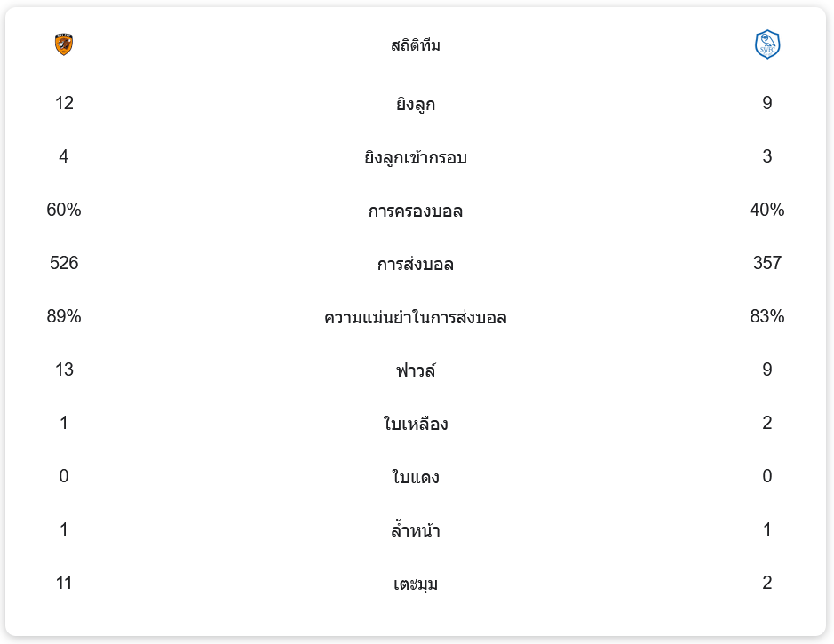Click the ใบแดง stat label

click(x=416, y=477)
